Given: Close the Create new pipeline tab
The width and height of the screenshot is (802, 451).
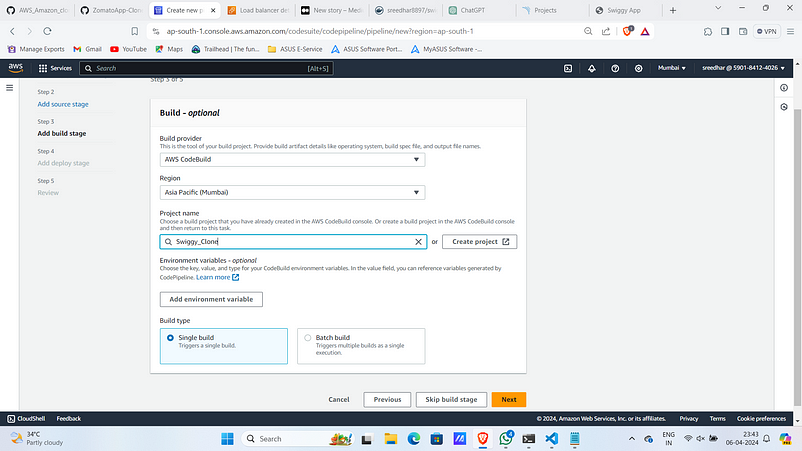Looking at the screenshot, I should point(213,10).
